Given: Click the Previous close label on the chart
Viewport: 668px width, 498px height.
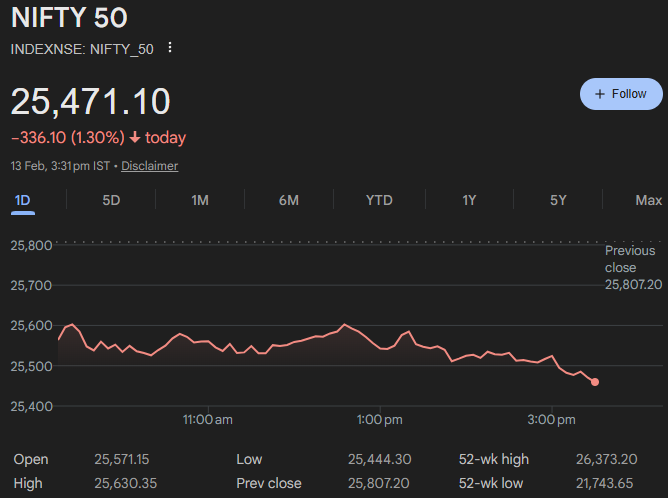Looking at the screenshot, I should click(x=630, y=259).
